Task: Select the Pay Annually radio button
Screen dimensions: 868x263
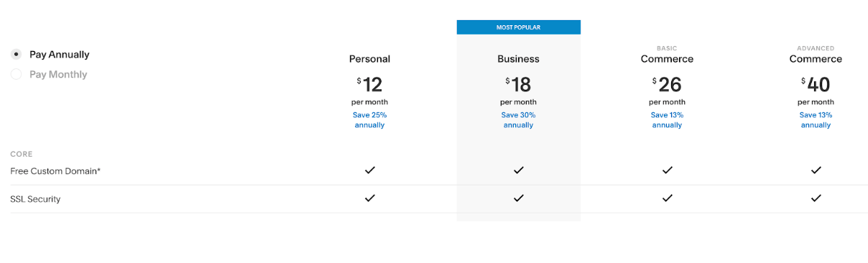Action: coord(17,55)
